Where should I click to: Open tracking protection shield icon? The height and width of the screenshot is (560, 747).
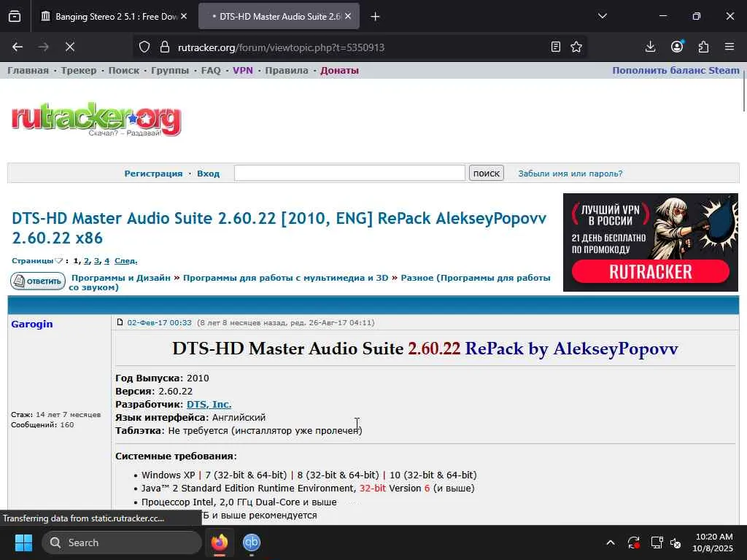pyautogui.click(x=144, y=47)
